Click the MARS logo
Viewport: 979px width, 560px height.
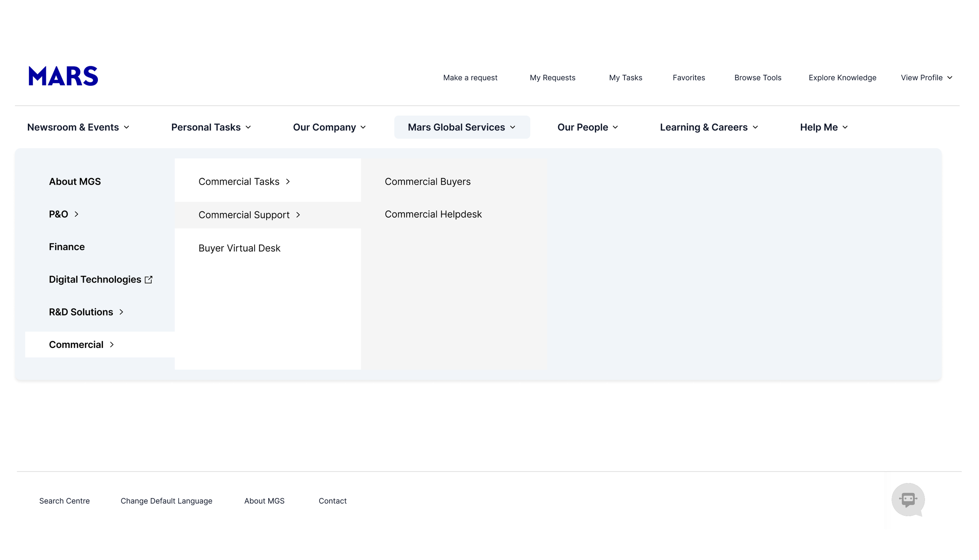(x=63, y=76)
